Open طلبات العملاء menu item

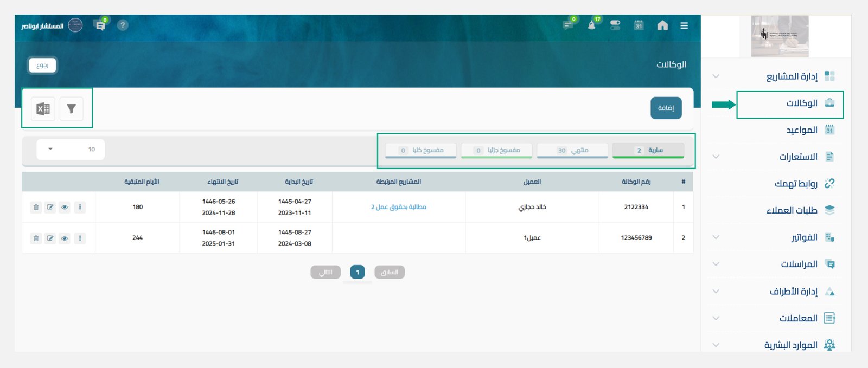(792, 210)
